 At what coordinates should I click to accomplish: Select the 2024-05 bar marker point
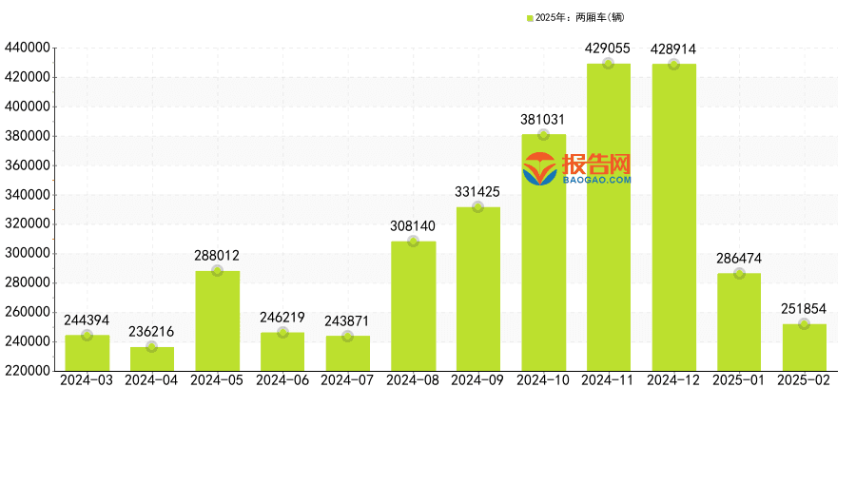click(x=217, y=271)
